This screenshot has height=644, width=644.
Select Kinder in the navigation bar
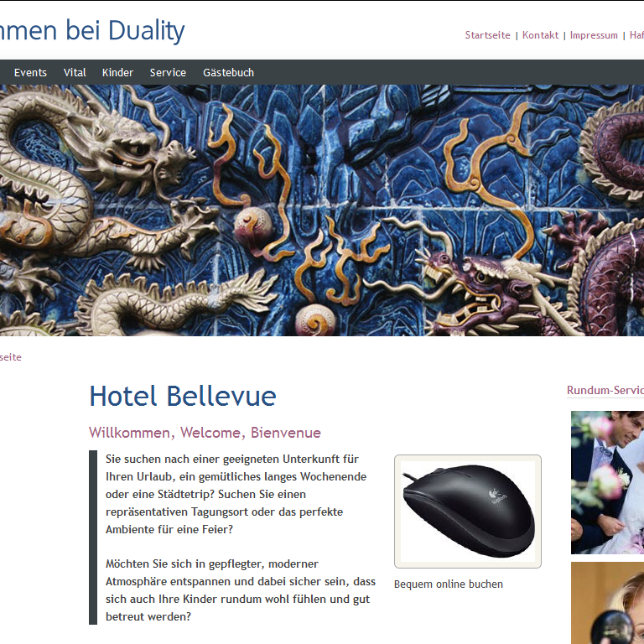tap(117, 73)
